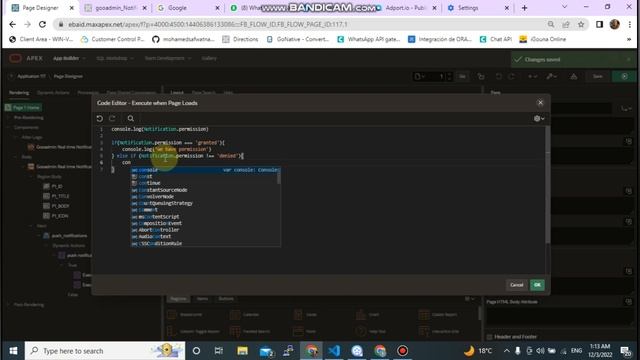Screen dimensions: 640x360
Task: Bookmark this page with star icon
Action: click(x=581, y=24)
